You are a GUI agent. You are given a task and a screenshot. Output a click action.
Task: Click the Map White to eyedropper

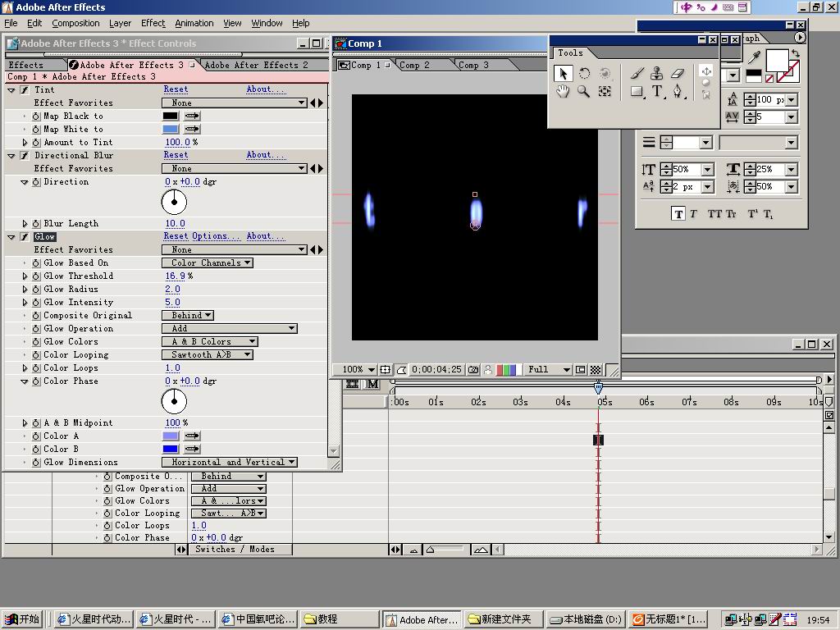click(x=192, y=129)
